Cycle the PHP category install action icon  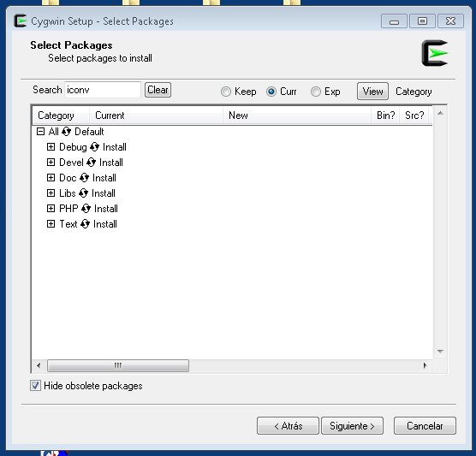(x=86, y=209)
